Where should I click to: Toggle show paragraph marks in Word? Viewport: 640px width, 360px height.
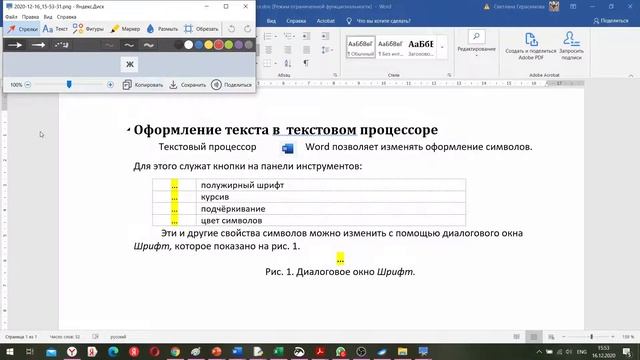[306, 63]
